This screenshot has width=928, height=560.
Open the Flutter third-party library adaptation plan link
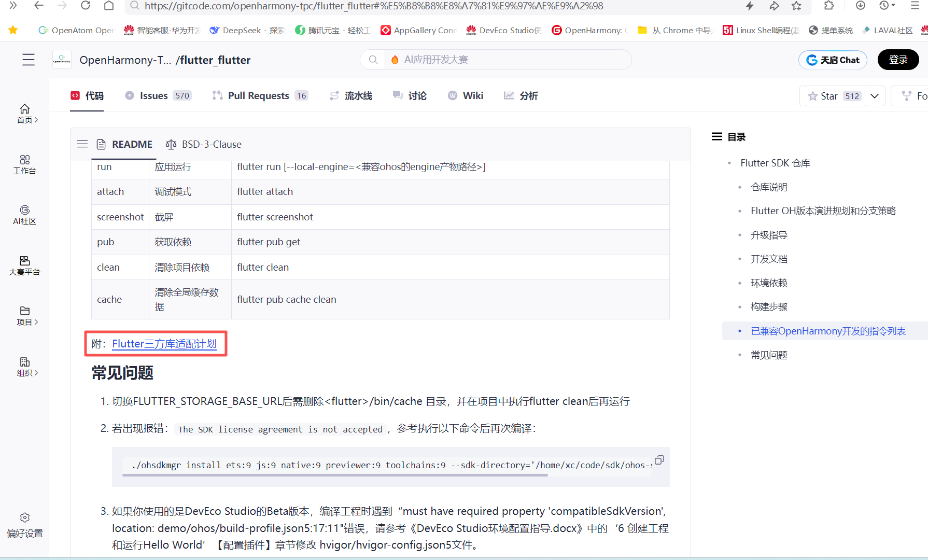[164, 344]
